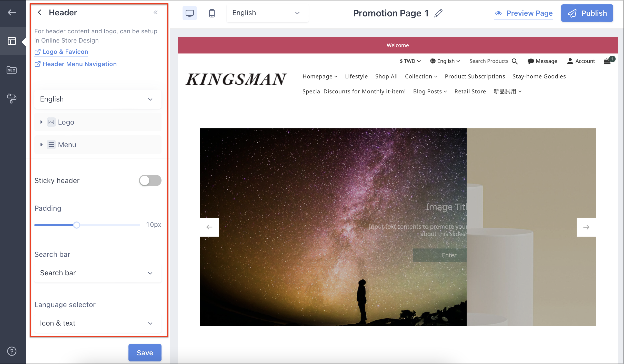The image size is (624, 364).
Task: Open the SEO settings sidebar icon
Action: (x=12, y=70)
